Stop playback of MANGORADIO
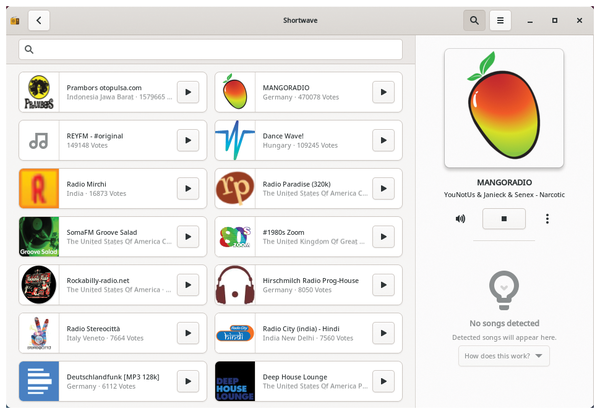 pos(504,218)
